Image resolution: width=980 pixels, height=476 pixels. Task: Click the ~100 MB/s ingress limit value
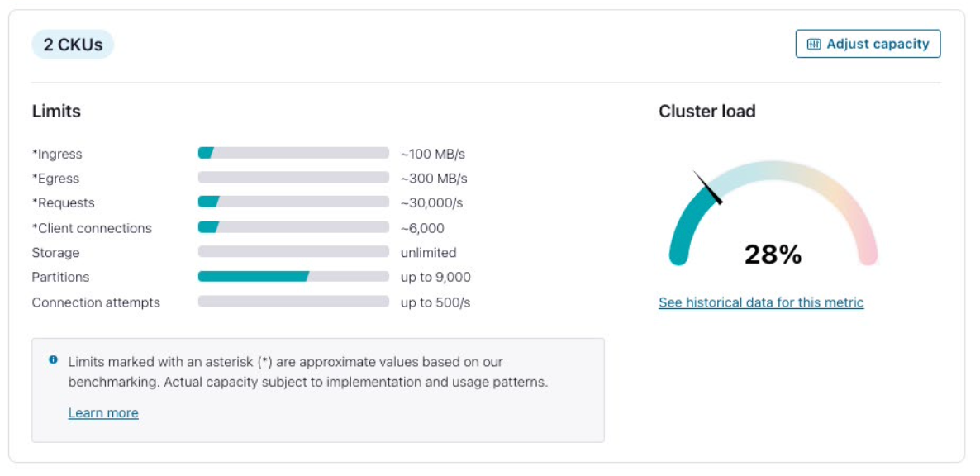point(433,154)
